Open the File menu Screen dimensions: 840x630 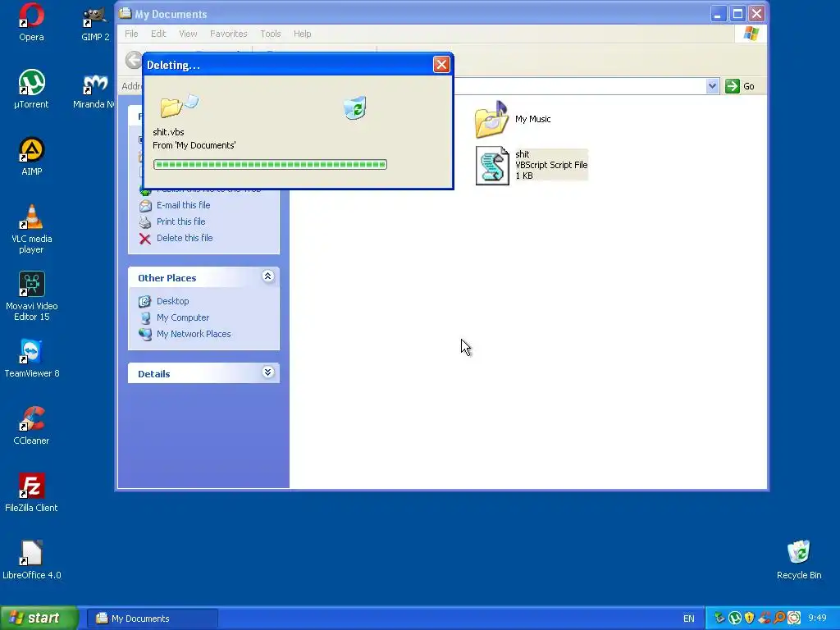(131, 34)
